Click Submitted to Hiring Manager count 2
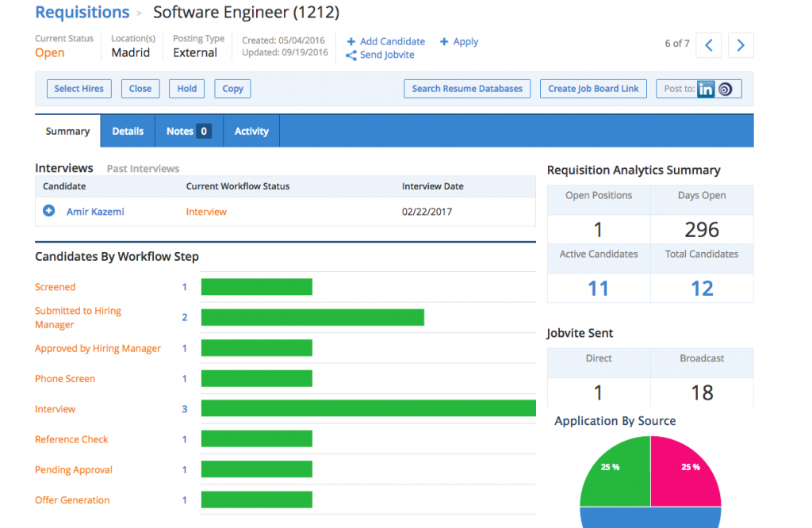 click(184, 317)
